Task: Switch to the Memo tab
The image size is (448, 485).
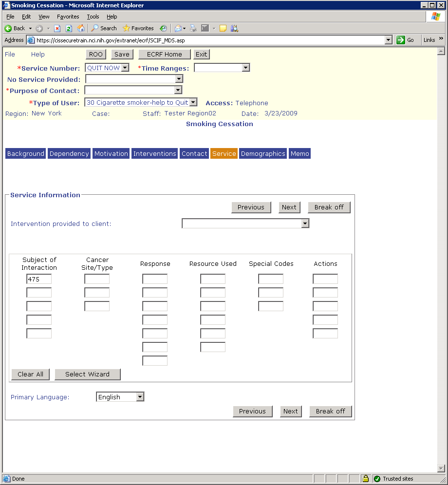Action: (300, 153)
